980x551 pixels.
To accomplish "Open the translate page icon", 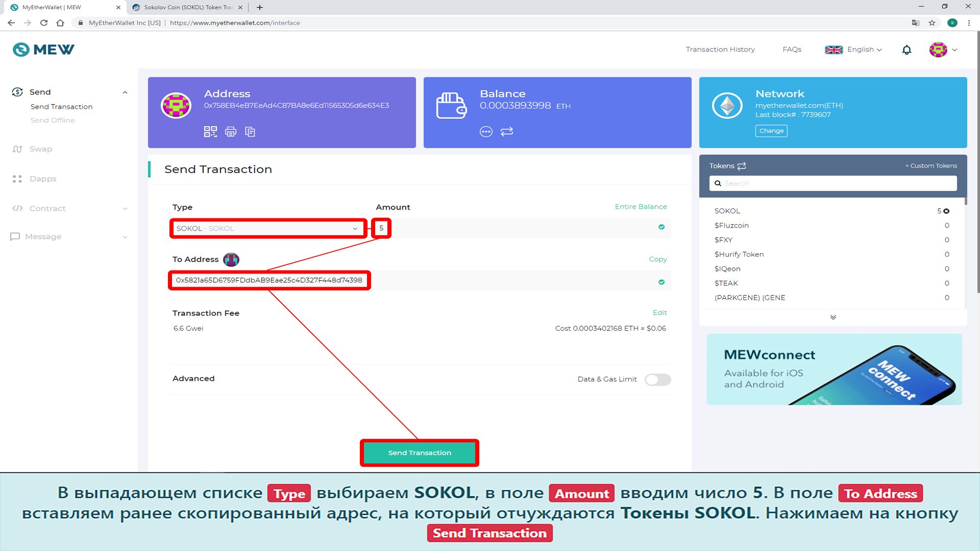I will 916,23.
